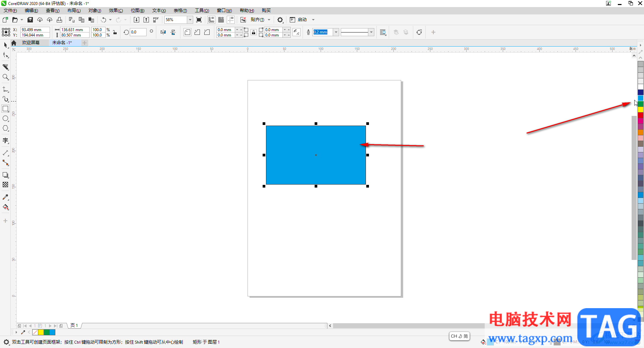Create a new document

[x=5, y=20]
